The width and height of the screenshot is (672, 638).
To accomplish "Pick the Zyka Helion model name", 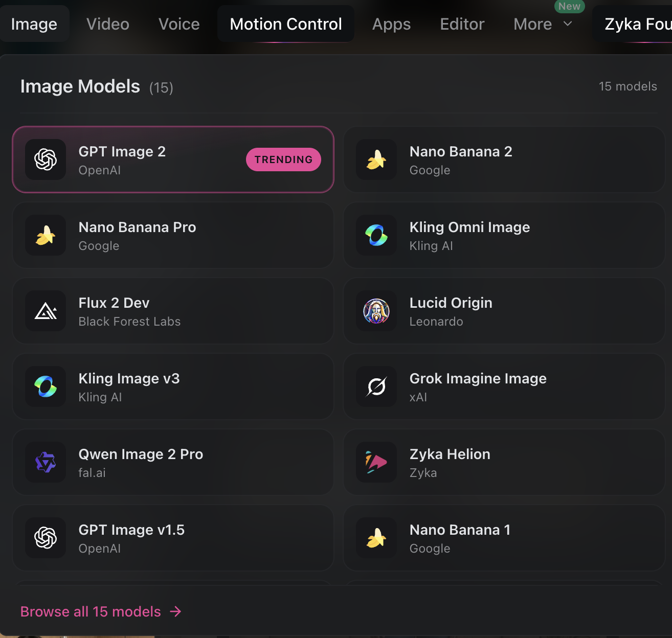I will tap(450, 454).
